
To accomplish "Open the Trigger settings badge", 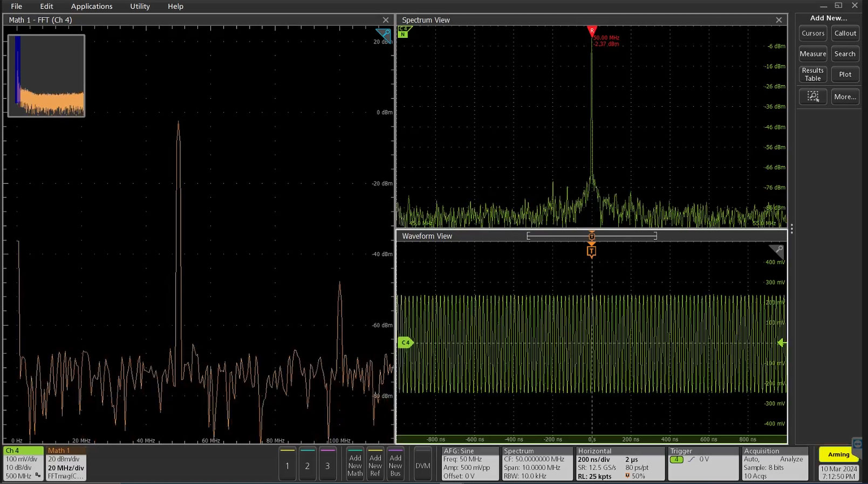I will (703, 464).
